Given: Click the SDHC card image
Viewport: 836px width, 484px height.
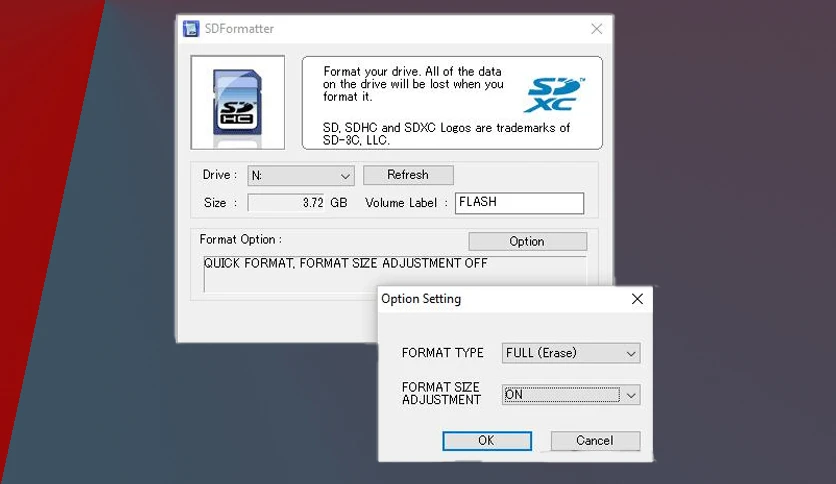Looking at the screenshot, I should (x=238, y=102).
